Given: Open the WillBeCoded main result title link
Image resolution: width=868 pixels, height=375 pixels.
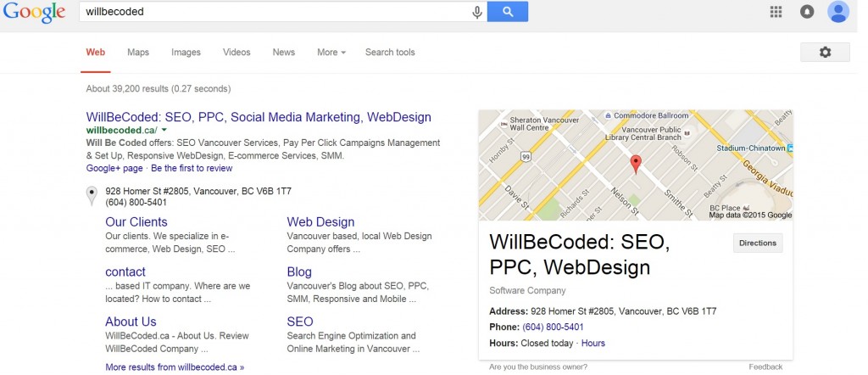Looking at the screenshot, I should (x=259, y=117).
